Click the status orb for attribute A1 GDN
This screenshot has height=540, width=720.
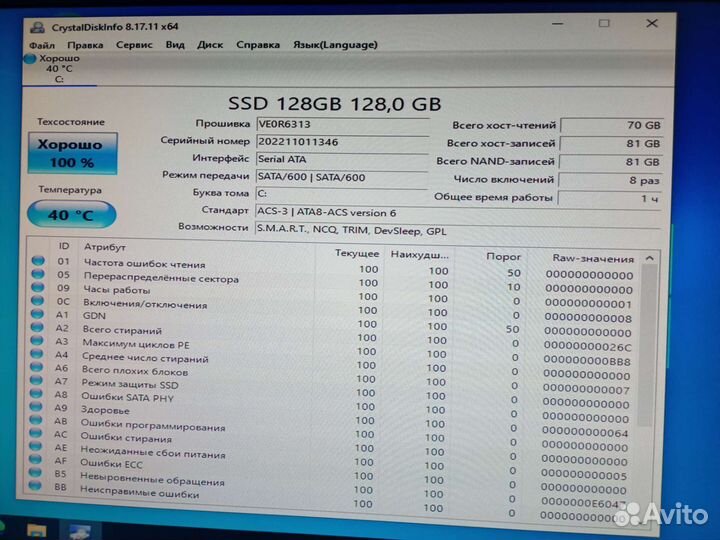pos(37,314)
